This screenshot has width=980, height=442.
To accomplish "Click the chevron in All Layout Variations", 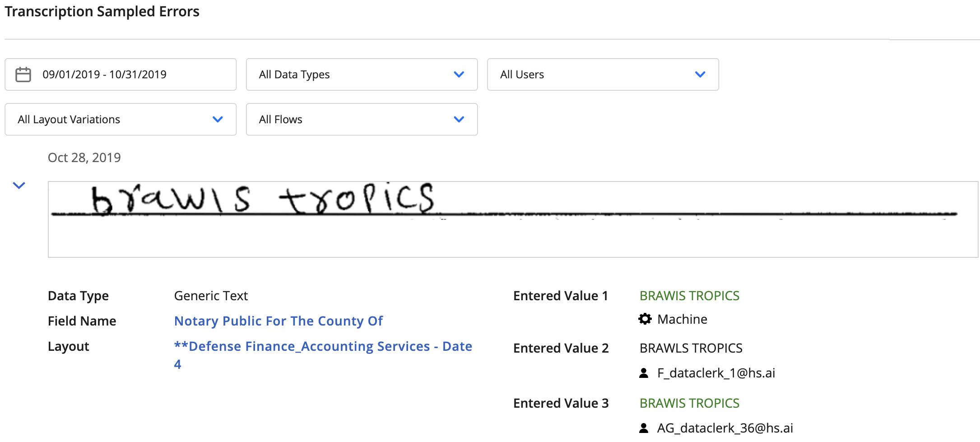I will tap(218, 120).
